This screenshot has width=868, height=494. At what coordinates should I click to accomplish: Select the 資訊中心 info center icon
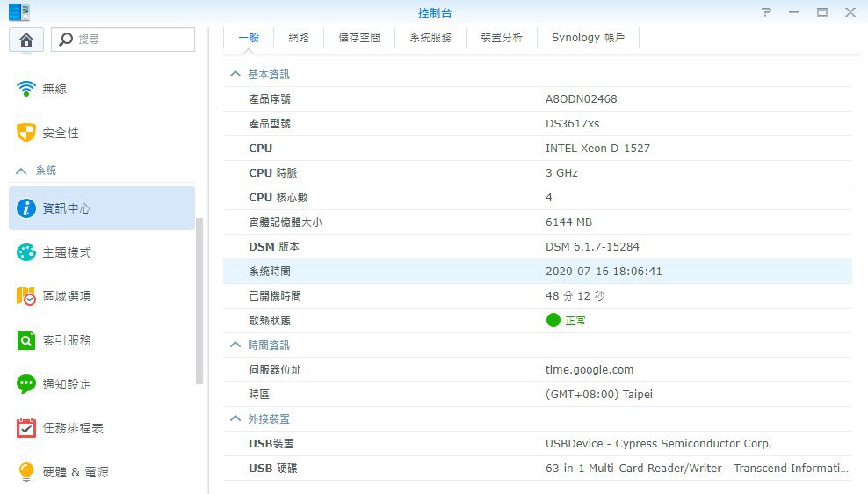pos(26,208)
